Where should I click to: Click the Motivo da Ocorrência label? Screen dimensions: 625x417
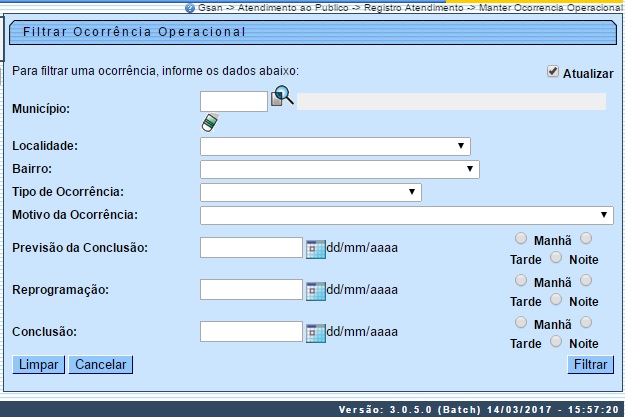coord(75,215)
